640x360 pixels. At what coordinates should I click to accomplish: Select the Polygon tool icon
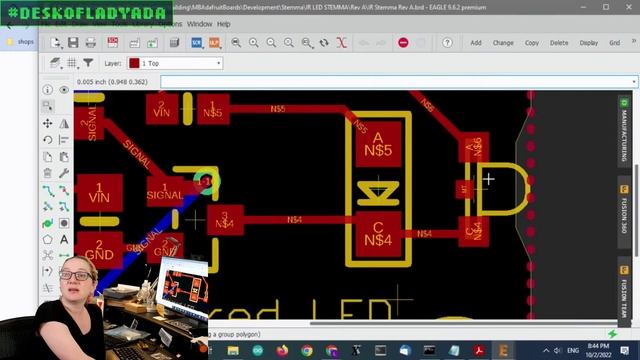point(48,239)
